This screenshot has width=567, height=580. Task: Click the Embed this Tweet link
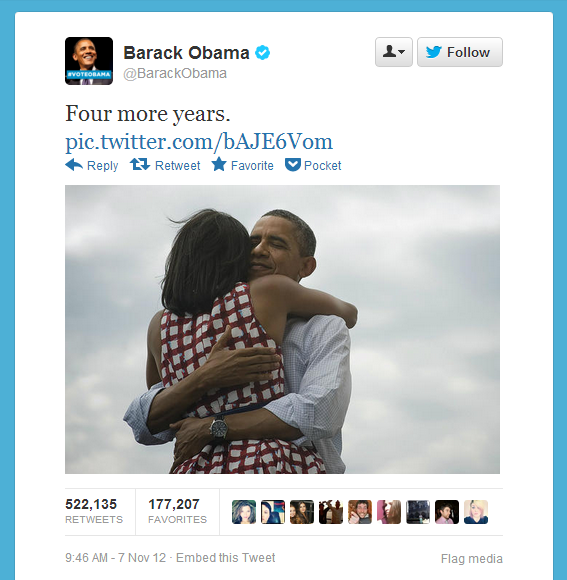(x=225, y=557)
